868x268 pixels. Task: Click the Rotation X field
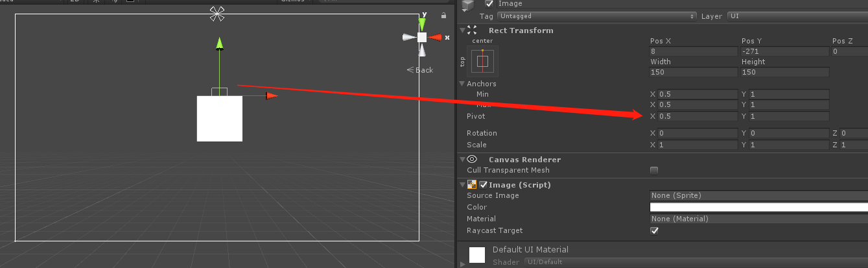point(698,134)
